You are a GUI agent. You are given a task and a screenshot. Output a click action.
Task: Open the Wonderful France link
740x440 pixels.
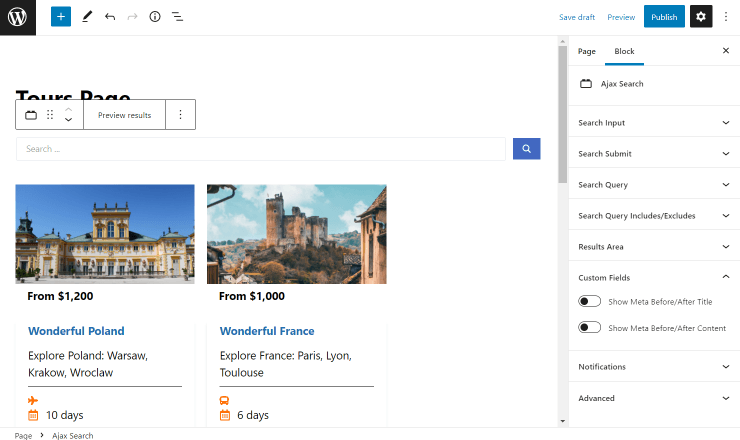[267, 331]
